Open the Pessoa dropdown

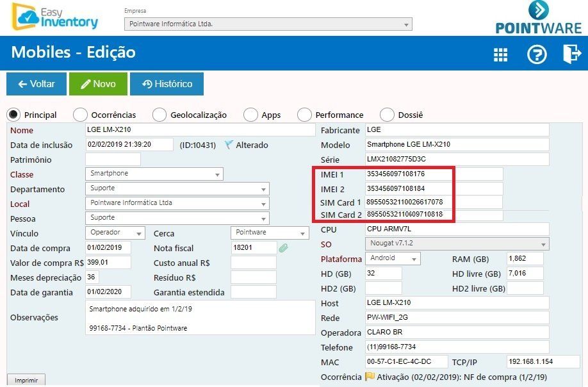coord(177,218)
